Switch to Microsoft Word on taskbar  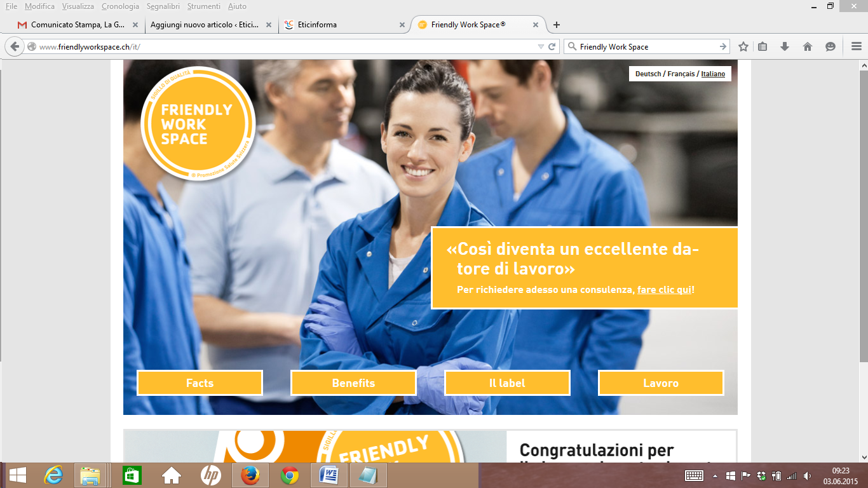[x=329, y=475]
